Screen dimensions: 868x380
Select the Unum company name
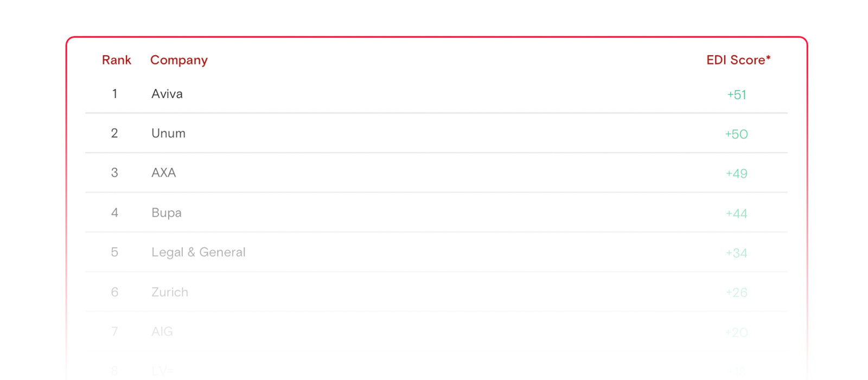pyautogui.click(x=168, y=133)
